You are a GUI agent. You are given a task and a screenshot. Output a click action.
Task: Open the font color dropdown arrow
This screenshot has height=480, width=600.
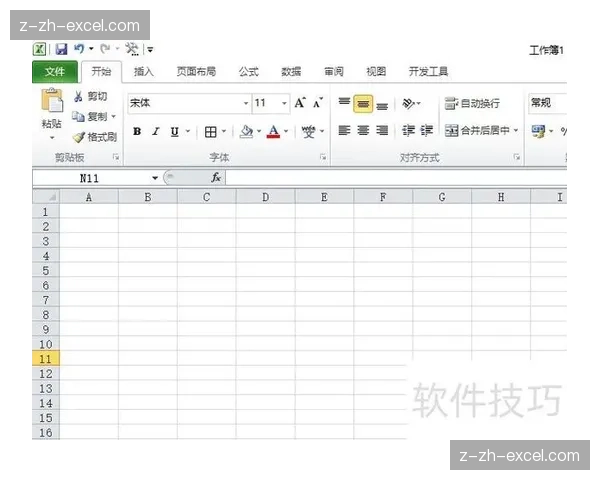(x=286, y=131)
